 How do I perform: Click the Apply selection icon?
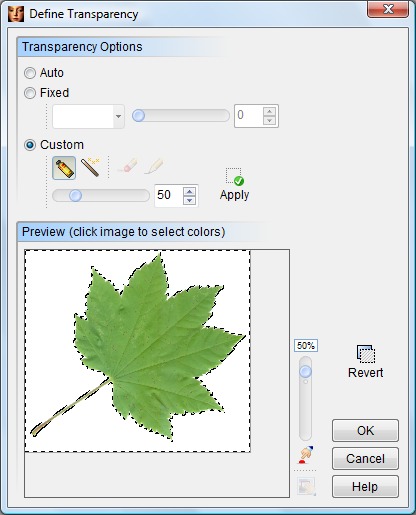[234, 177]
